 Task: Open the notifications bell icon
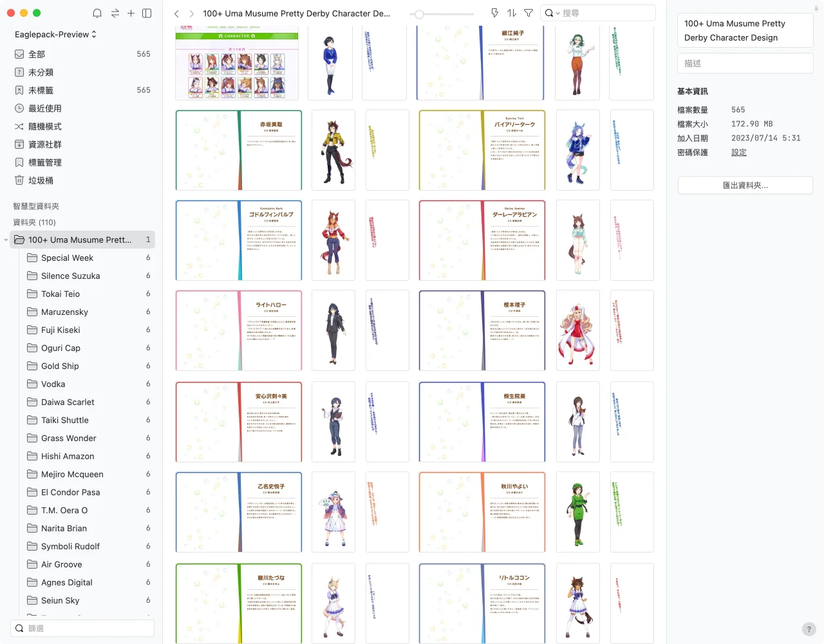[97, 13]
